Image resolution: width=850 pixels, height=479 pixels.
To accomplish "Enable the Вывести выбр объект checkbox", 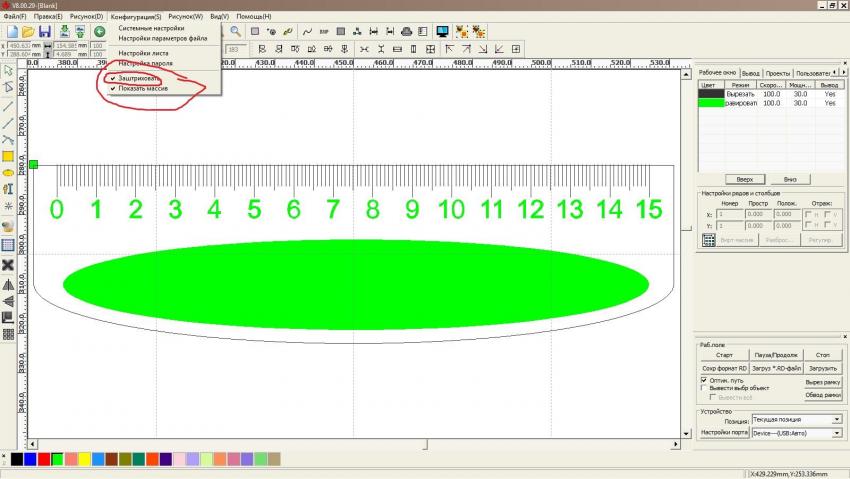I will point(704,388).
